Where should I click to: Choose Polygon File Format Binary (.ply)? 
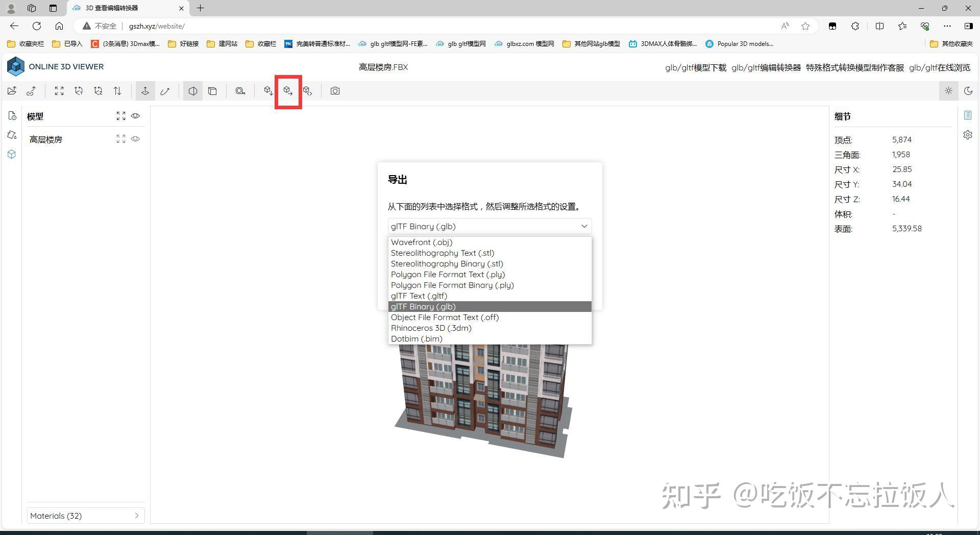(489, 285)
